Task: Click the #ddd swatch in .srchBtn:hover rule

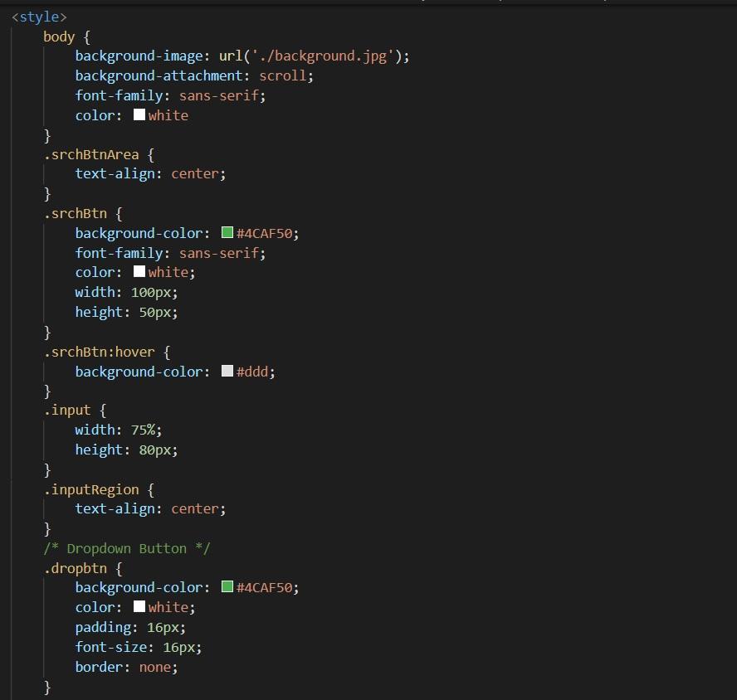Action: coord(227,371)
